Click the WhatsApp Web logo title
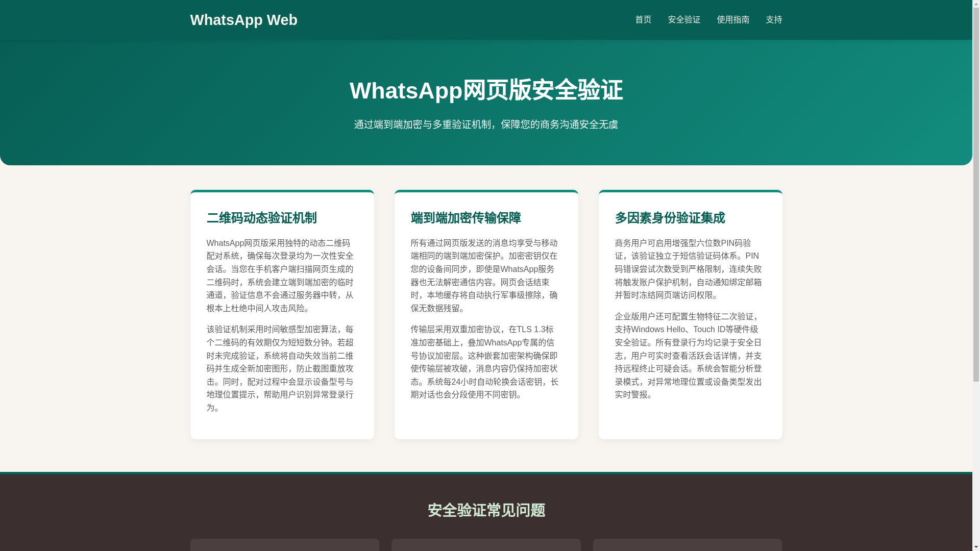Viewport: 980px width, 551px height. 243,20
